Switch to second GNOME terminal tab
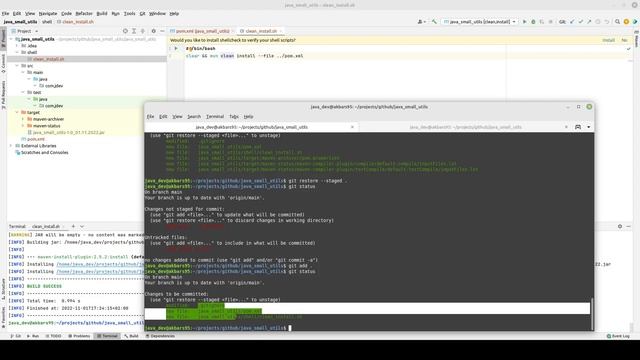Viewport: 640px width, 360px height. coord(465,127)
